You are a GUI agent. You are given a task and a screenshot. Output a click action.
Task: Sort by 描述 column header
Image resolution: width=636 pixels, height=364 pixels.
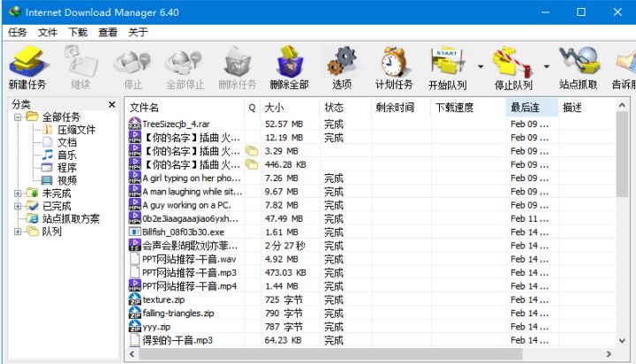[587, 108]
